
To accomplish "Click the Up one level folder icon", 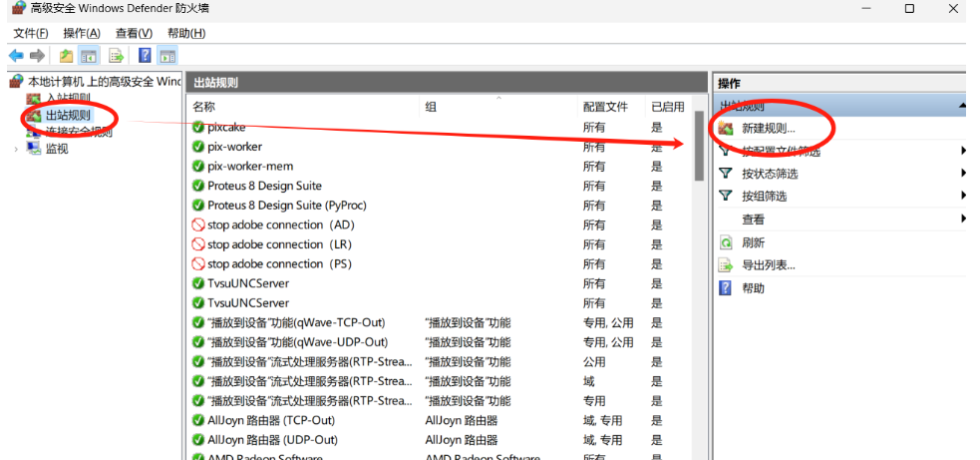I will (66, 56).
